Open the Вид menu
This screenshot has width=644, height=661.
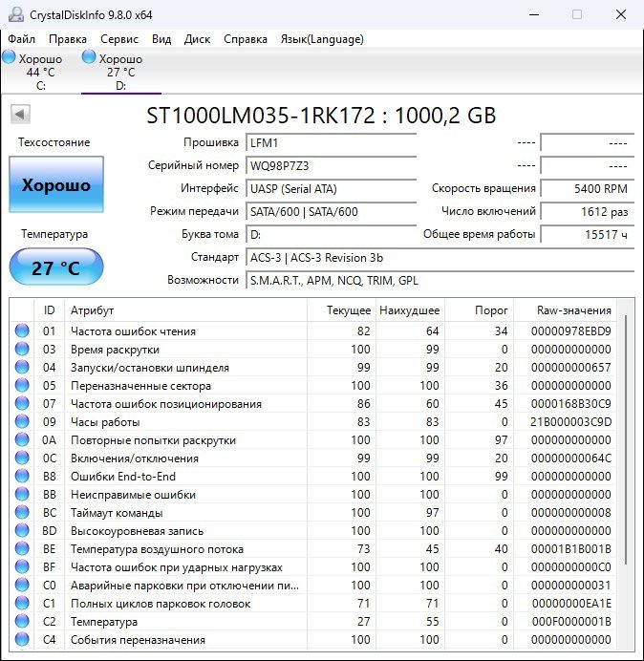pos(161,39)
